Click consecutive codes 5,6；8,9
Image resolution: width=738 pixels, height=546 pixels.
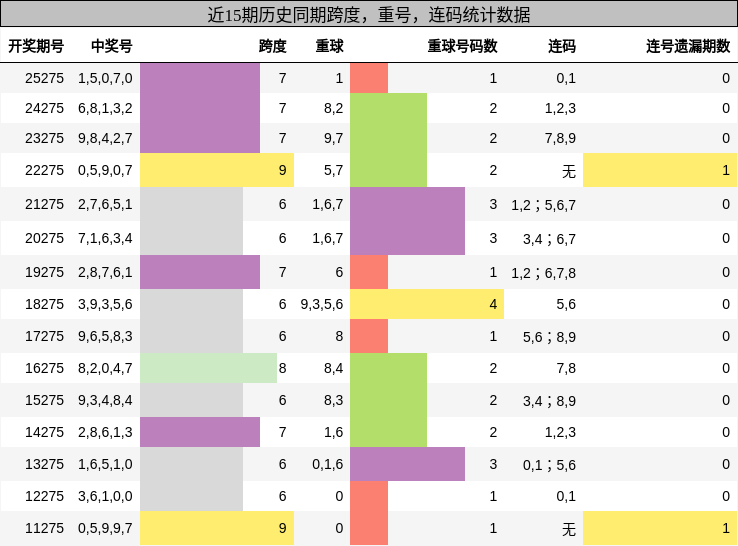[x=549, y=337]
